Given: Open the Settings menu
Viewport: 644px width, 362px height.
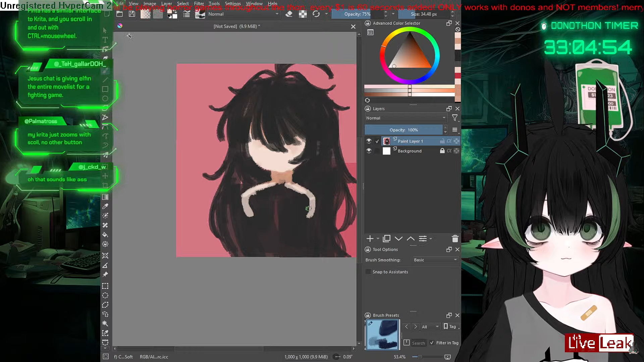Looking at the screenshot, I should (232, 4).
